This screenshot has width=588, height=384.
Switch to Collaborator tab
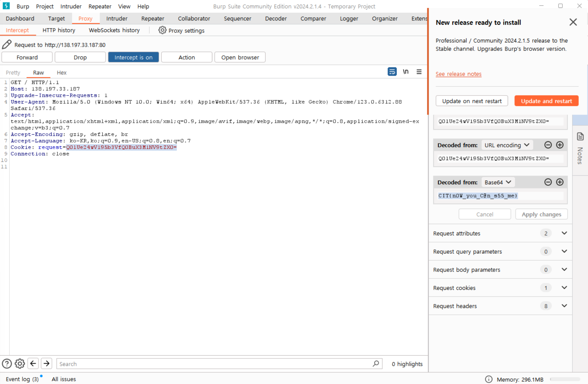coord(194,18)
